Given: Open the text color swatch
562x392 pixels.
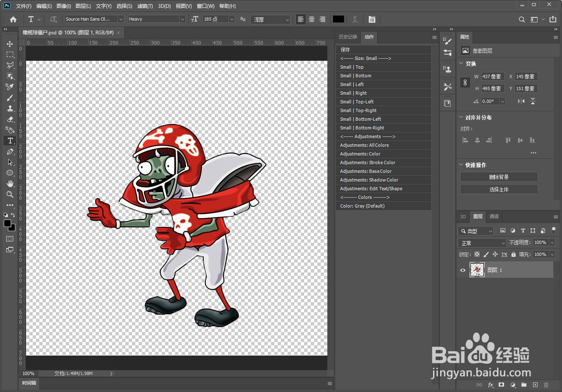Looking at the screenshot, I should tap(339, 19).
